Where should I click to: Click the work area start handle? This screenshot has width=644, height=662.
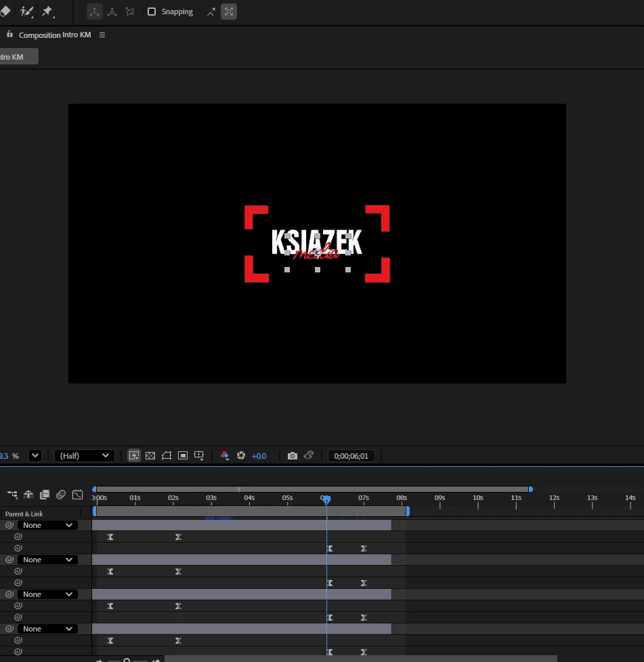(x=95, y=512)
